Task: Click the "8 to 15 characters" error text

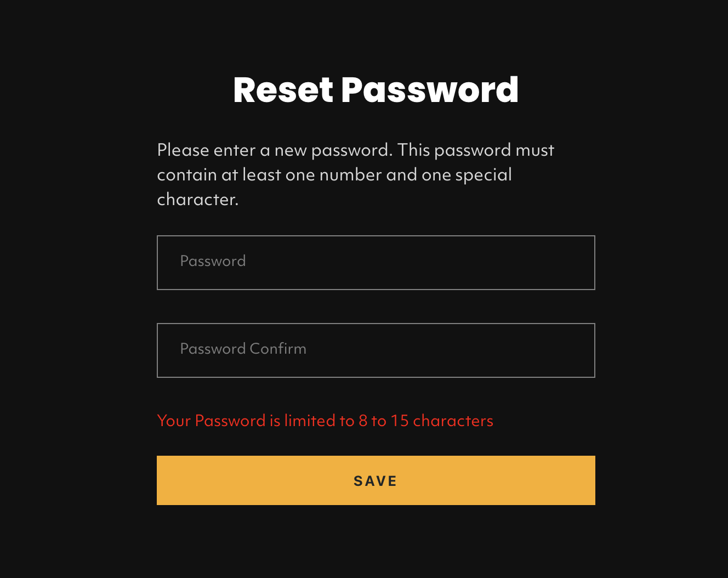Action: (425, 421)
